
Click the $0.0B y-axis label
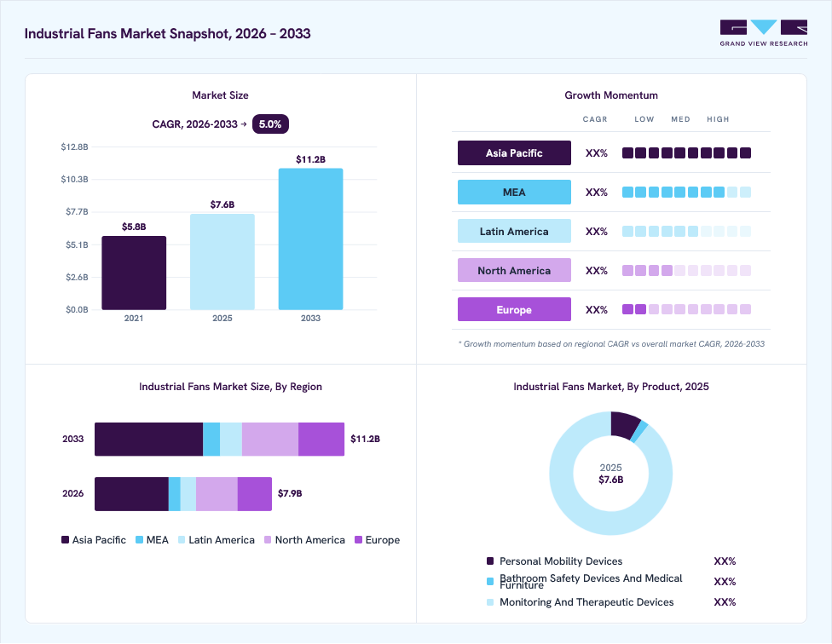tap(77, 309)
